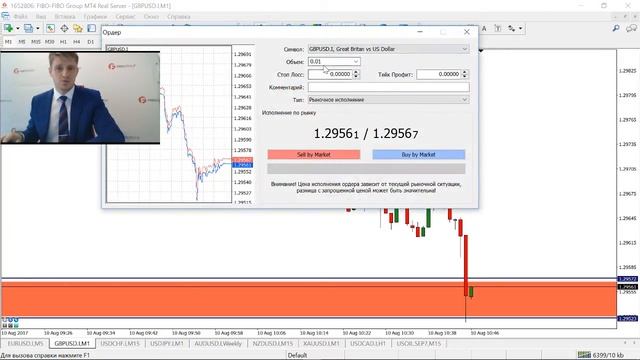Switch to D1 timeframe

click(91, 42)
